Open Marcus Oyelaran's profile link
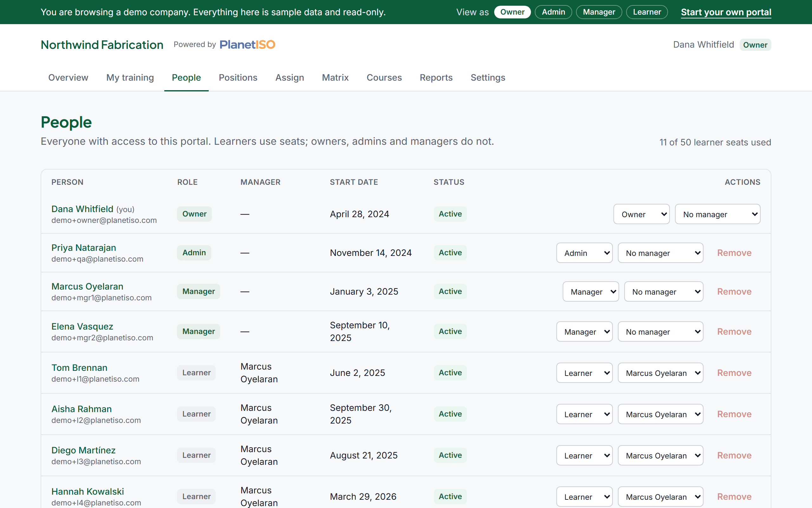Viewport: 812px width, 508px height. [87, 286]
